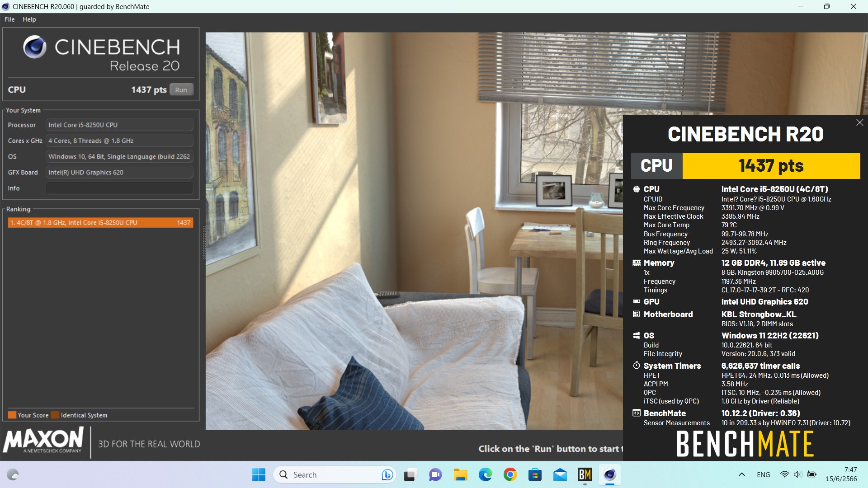
Task: Open the File menu
Action: [9, 19]
